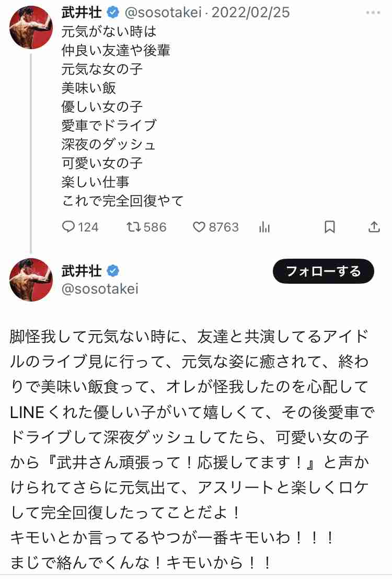The height and width of the screenshot is (579, 392).
Task: Like the tweet with the heart icon
Action: coord(199,227)
